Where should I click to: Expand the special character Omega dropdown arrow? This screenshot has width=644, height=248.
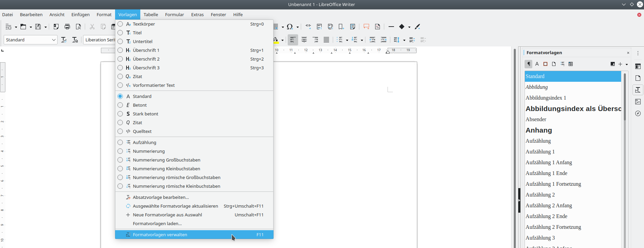pyautogui.click(x=297, y=27)
